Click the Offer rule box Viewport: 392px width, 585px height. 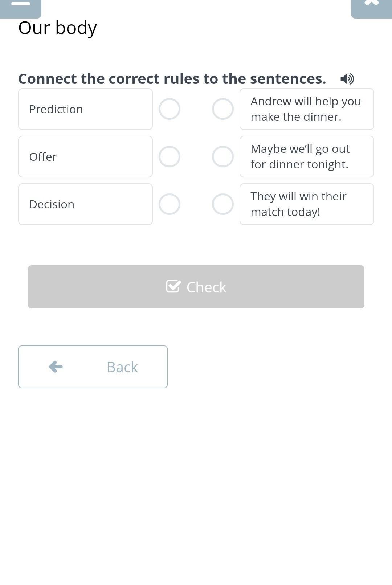click(x=85, y=156)
